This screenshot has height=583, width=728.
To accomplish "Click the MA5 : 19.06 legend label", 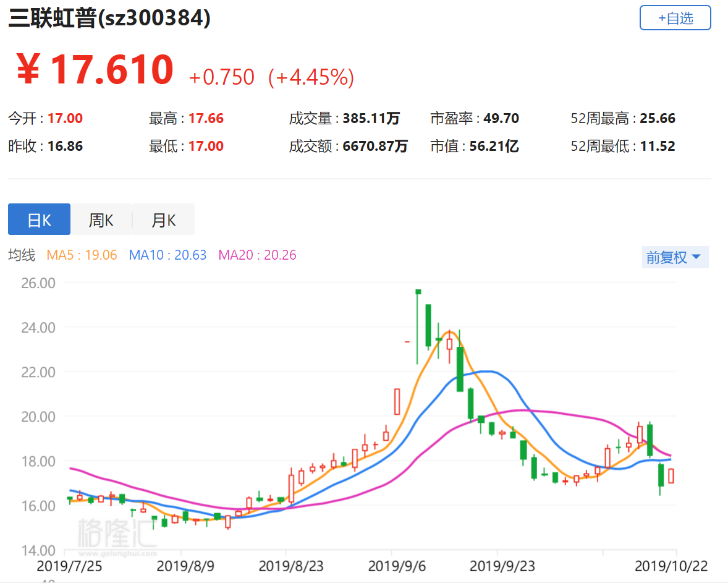I will (82, 255).
